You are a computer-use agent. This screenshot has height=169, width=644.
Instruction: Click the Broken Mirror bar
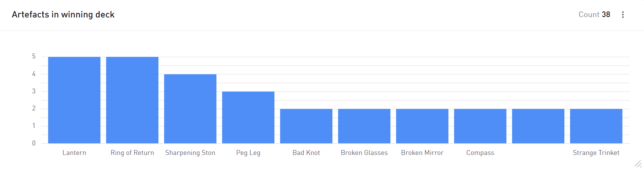coord(422,126)
